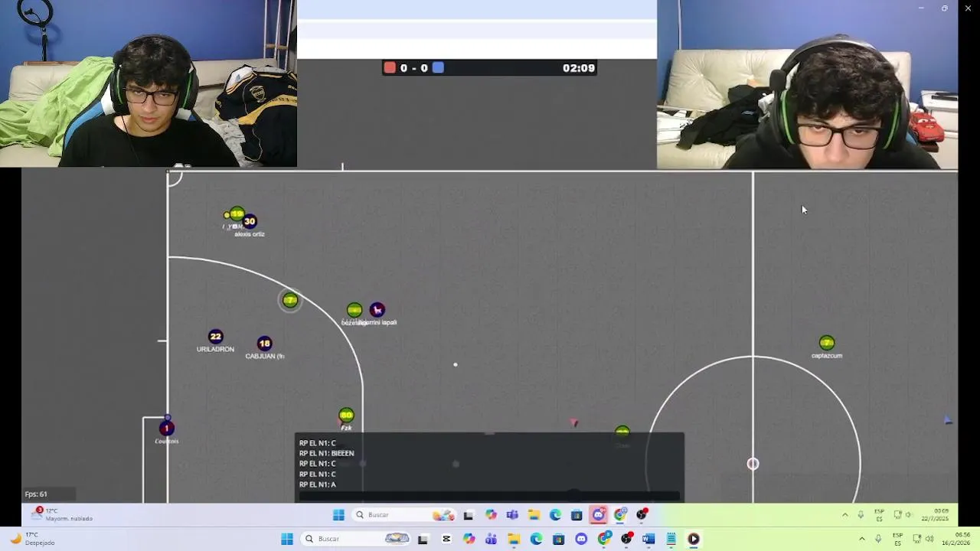Open Microsoft Edge in the 16/2/2026 taskbar
The height and width of the screenshot is (551, 980).
(536, 539)
